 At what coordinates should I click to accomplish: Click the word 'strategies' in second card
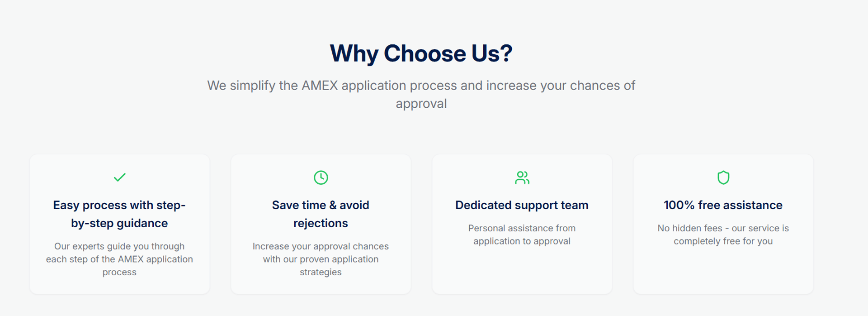321,272
